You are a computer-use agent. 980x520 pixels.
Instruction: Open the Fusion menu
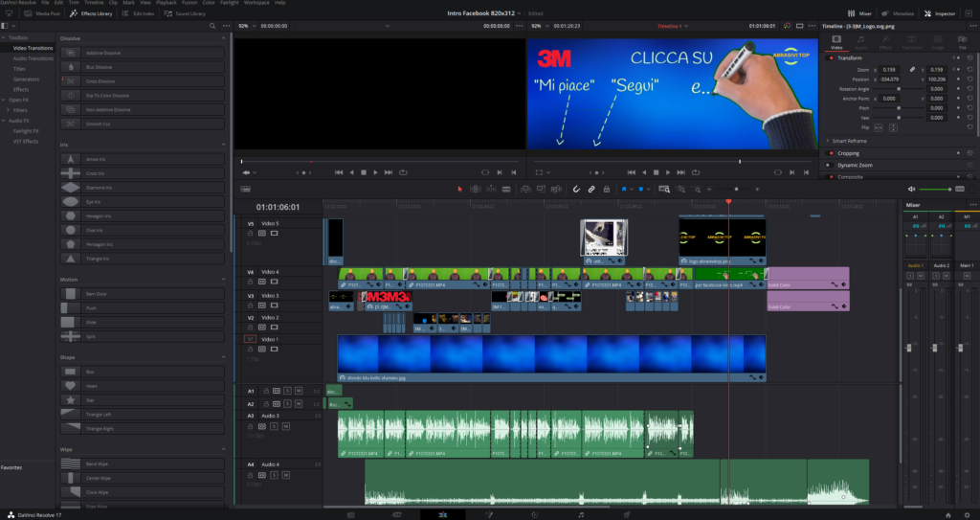[x=189, y=3]
